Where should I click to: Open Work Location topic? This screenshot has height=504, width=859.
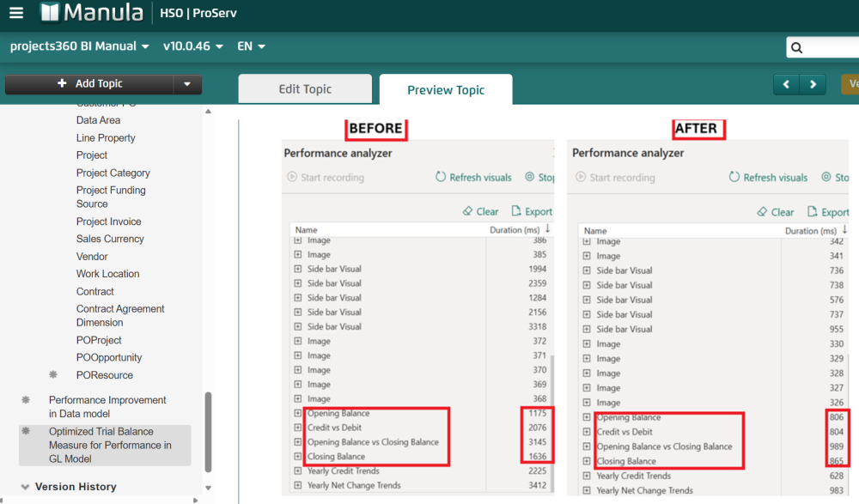pos(108,273)
